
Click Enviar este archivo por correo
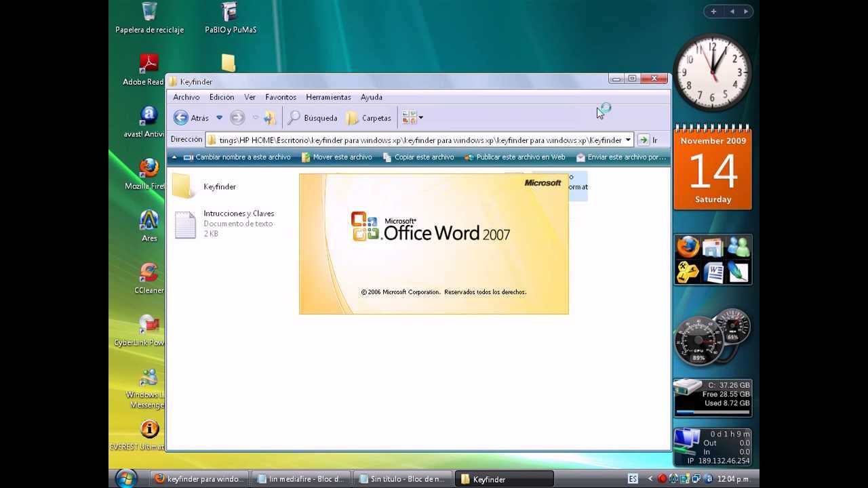(x=621, y=157)
